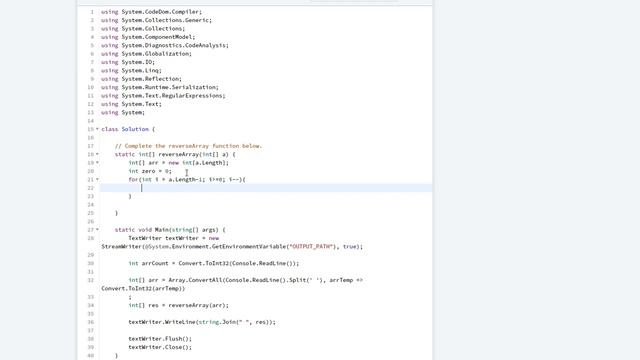Collapse the for loop fold arrow
This screenshot has height=360, width=640.
(x=97, y=179)
